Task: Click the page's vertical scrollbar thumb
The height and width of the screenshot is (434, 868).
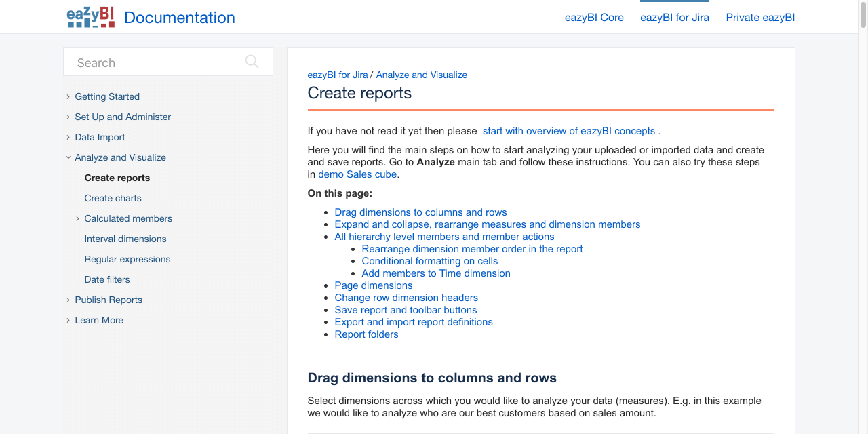Action: pos(863,15)
